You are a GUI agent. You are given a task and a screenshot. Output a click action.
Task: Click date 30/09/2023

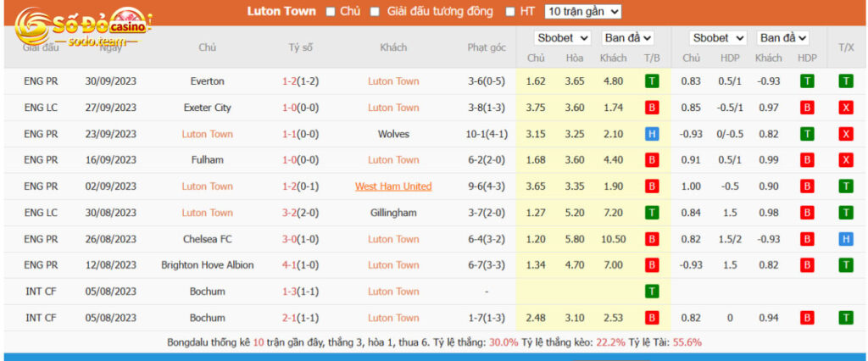coord(111,81)
